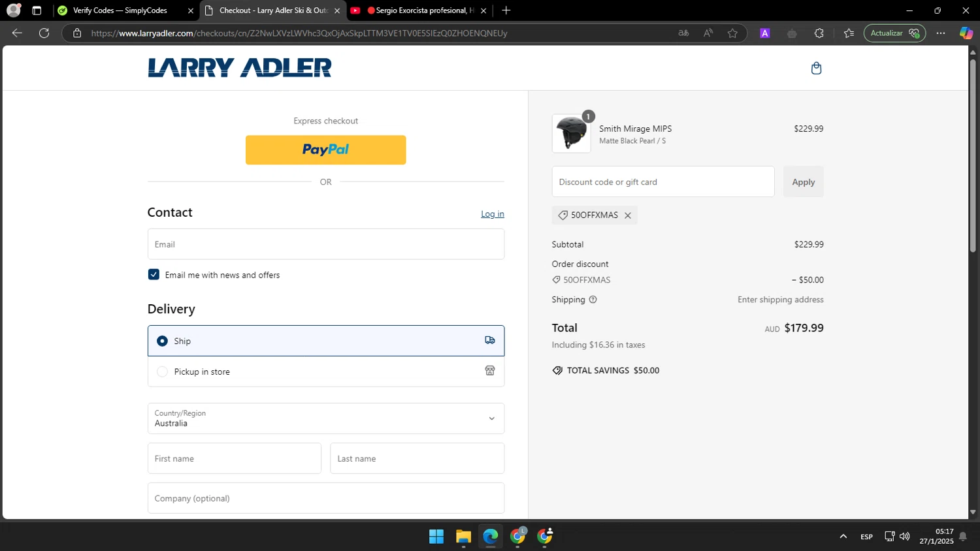Select Pickup in store delivery option
The height and width of the screenshot is (551, 980).
(326, 371)
